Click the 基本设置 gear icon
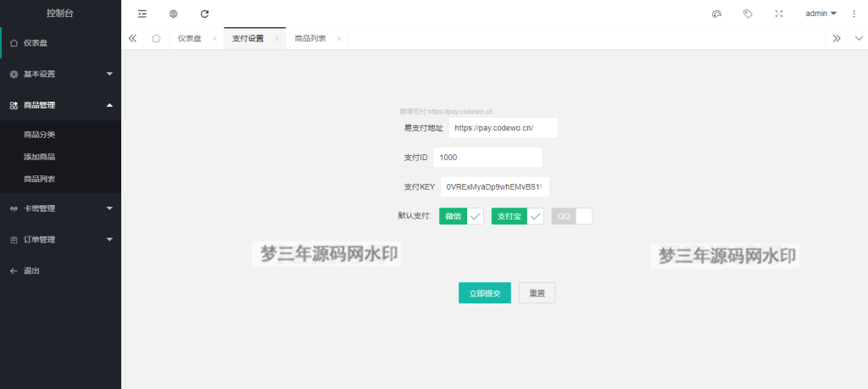The image size is (868, 389). click(14, 74)
